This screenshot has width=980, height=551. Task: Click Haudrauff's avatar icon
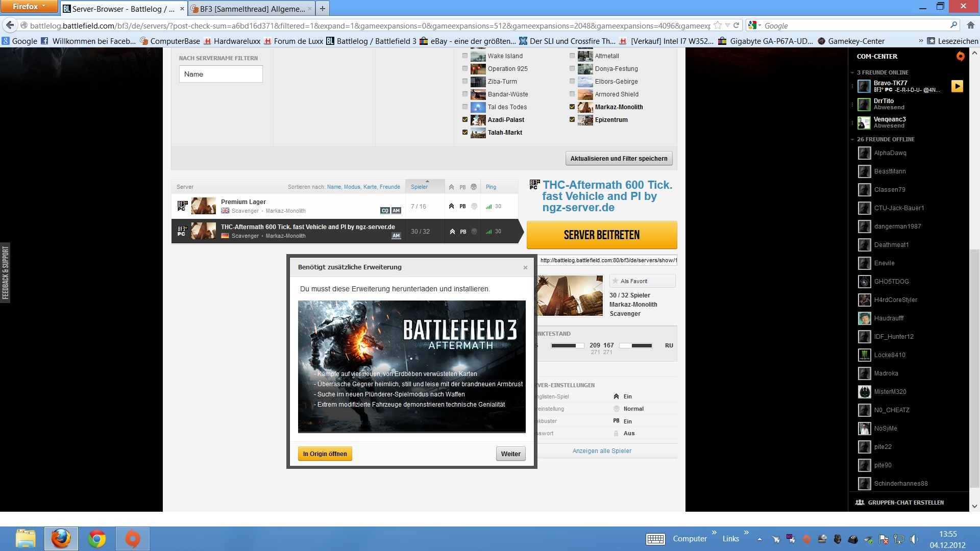click(x=864, y=318)
